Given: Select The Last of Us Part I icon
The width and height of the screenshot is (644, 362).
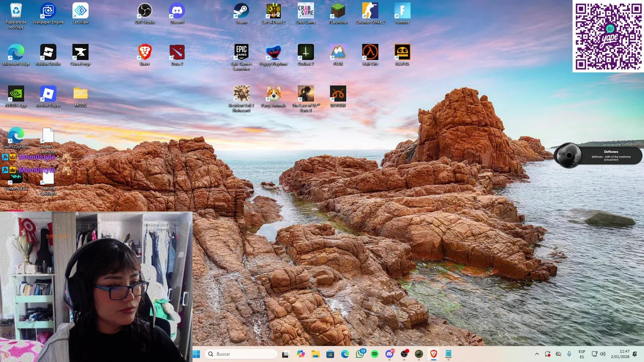Looking at the screenshot, I should (306, 99).
